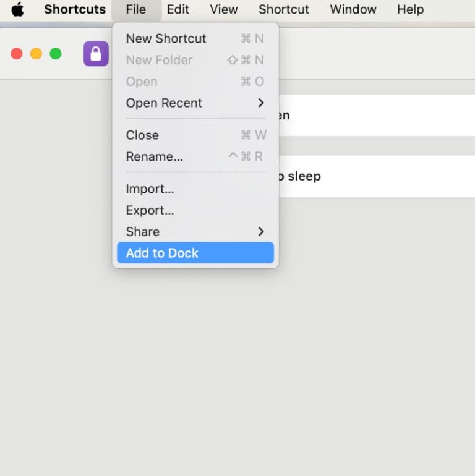This screenshot has height=476, width=475.
Task: Open the Window menu
Action: click(353, 9)
